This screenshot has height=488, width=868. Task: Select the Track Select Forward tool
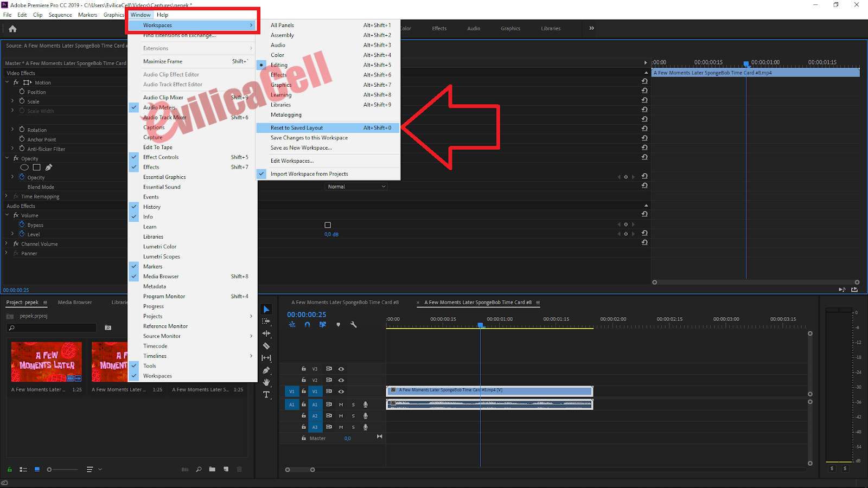[266, 321]
